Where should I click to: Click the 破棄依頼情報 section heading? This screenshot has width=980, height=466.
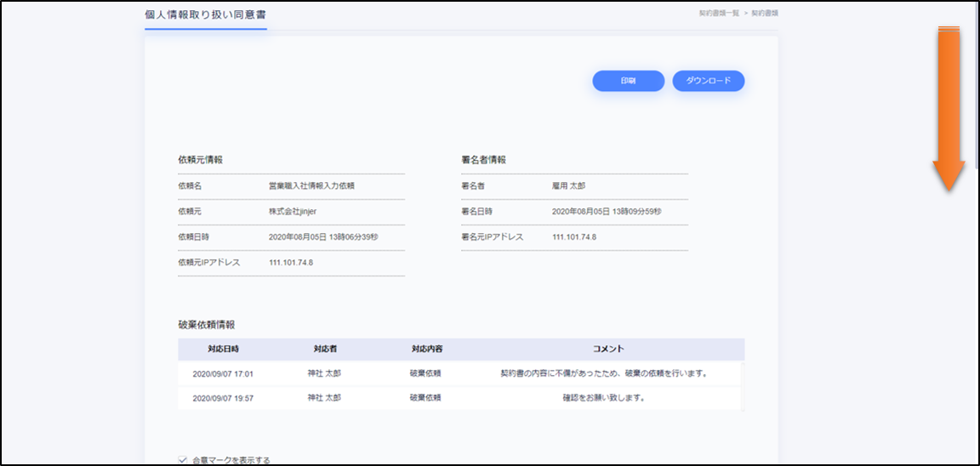[206, 325]
